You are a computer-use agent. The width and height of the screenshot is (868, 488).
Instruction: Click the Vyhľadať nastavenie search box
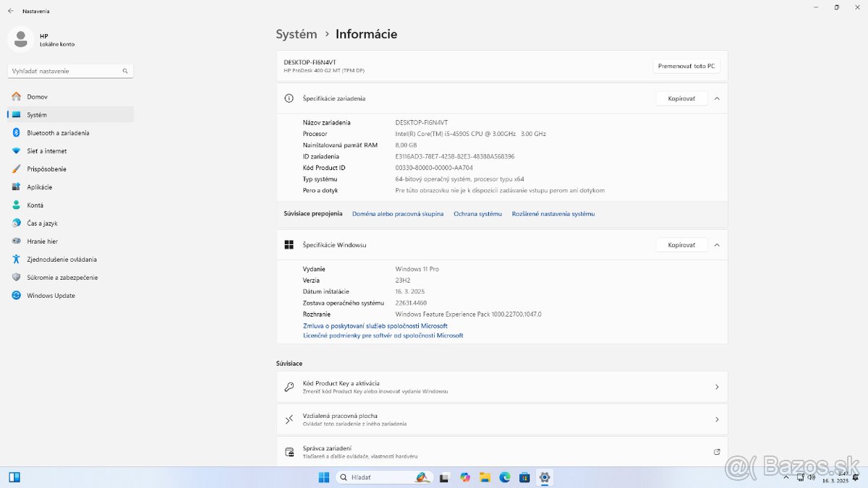69,70
